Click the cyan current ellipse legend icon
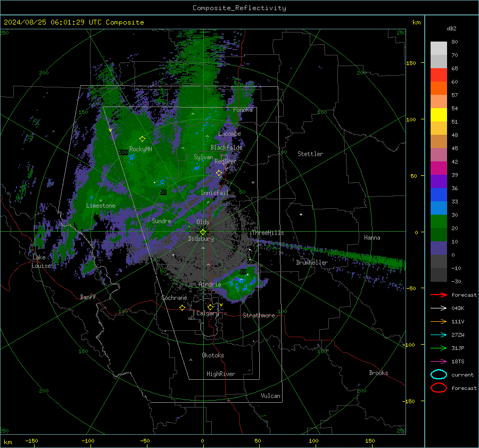The height and width of the screenshot is (448, 479). pyautogui.click(x=439, y=374)
